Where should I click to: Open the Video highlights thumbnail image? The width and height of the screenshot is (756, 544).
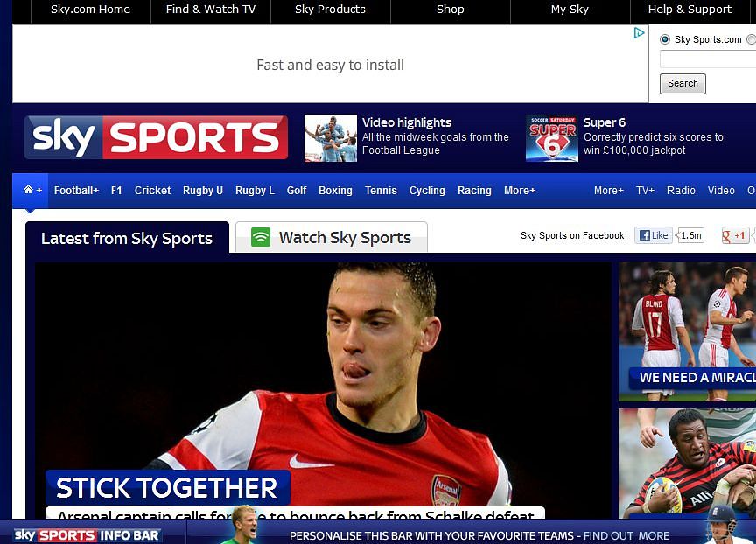(x=331, y=138)
